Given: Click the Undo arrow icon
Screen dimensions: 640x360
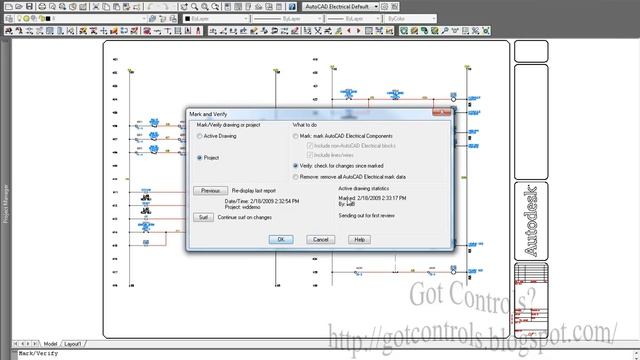Looking at the screenshot, I should point(151,7).
